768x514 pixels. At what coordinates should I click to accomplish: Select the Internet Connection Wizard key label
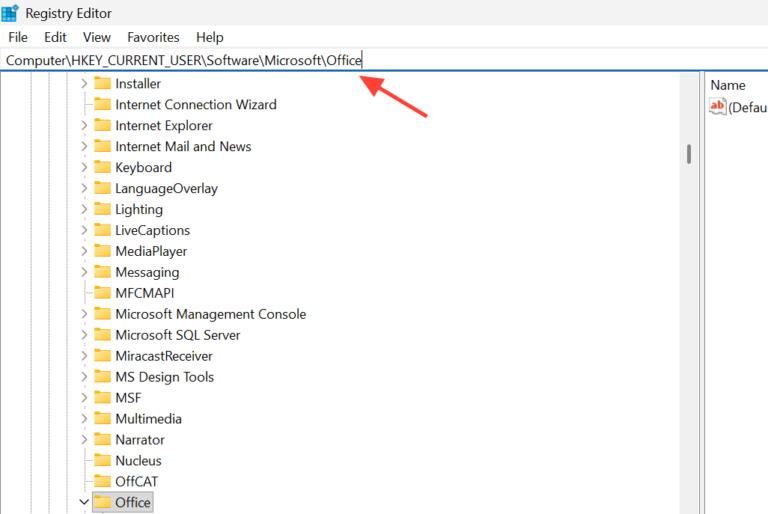196,105
